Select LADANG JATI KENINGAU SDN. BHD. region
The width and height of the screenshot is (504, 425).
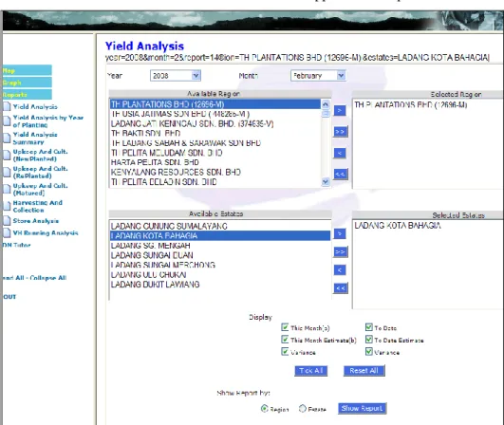(215, 123)
